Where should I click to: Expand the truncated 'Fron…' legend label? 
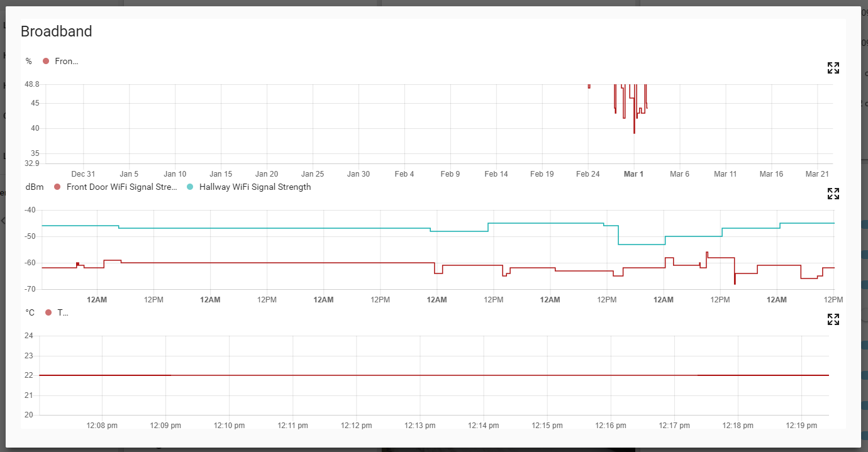[x=66, y=61]
